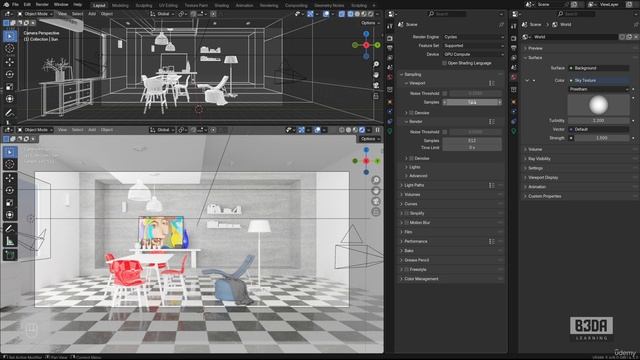Select the Transform tool in top viewport
640x360 pixels.
click(9, 99)
